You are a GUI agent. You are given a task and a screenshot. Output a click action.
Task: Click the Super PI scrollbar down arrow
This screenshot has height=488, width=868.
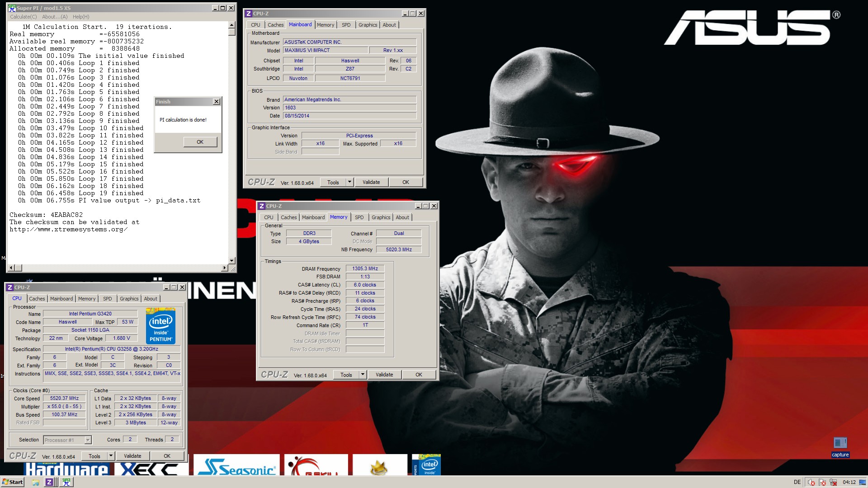pos(232,261)
